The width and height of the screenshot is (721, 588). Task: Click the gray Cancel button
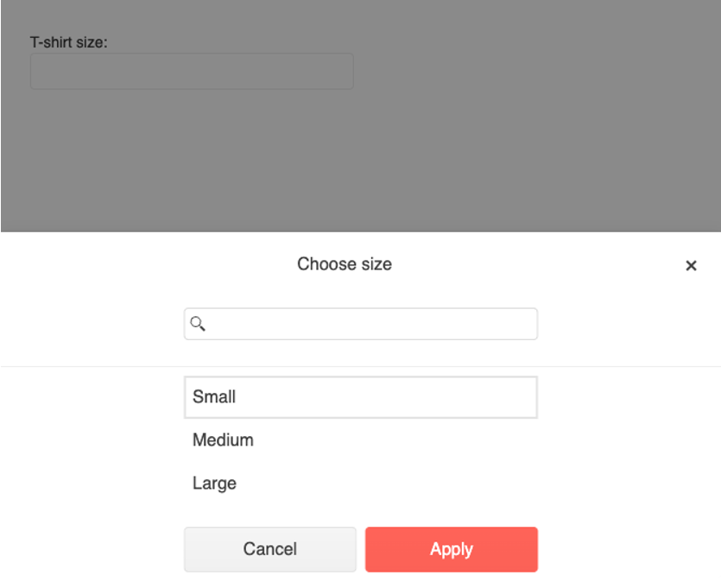270,549
